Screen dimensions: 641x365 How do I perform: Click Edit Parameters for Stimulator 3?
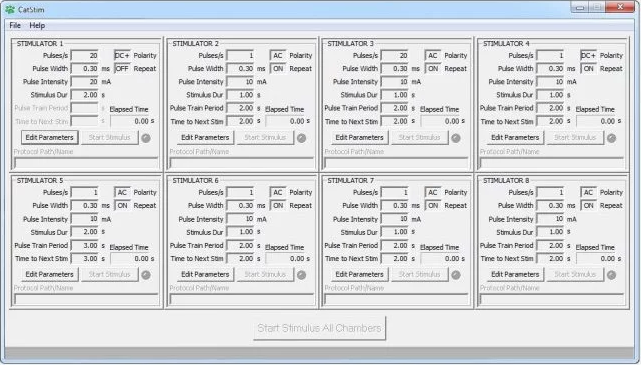click(x=359, y=137)
